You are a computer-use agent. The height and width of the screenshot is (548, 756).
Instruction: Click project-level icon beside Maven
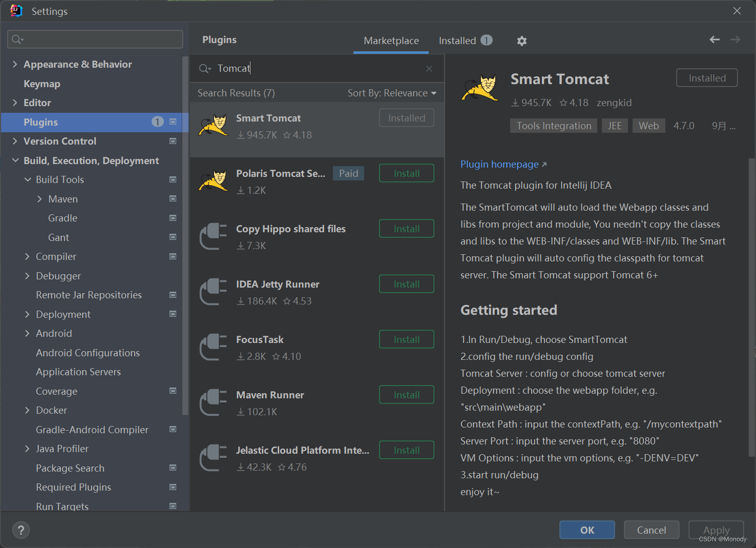tap(173, 198)
